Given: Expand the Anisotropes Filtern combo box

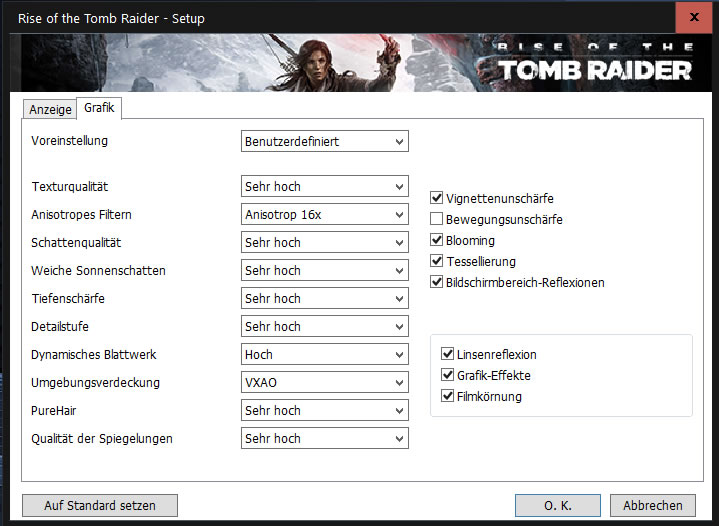Looking at the screenshot, I should click(x=325, y=215).
